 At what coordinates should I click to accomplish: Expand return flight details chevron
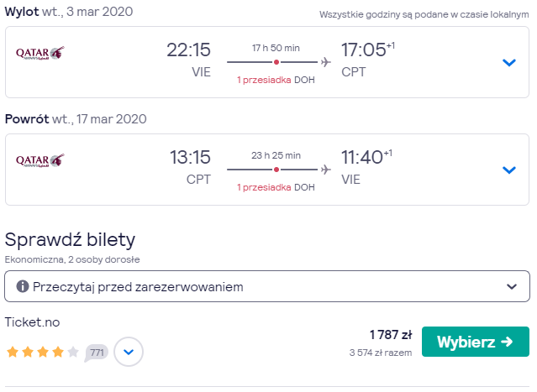pos(509,170)
